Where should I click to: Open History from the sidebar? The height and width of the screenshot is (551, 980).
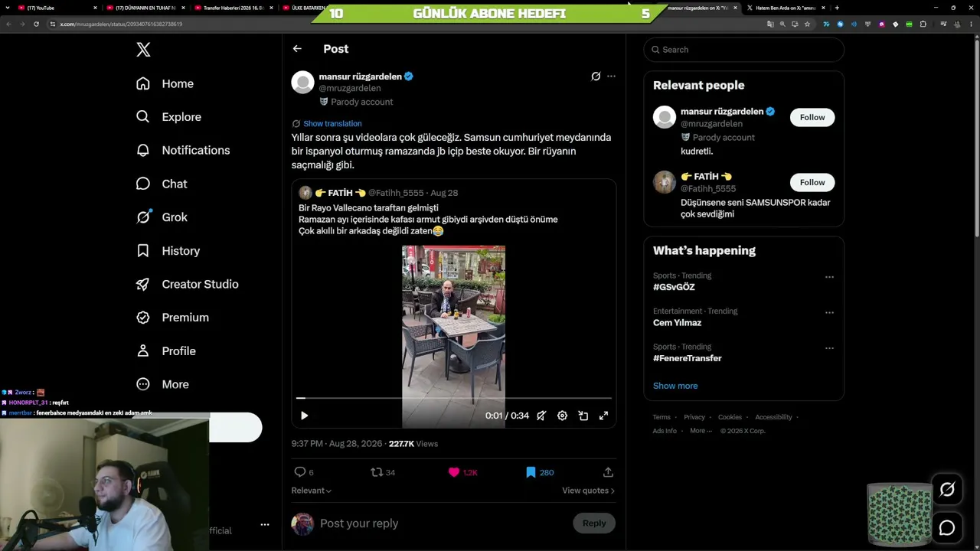point(168,251)
